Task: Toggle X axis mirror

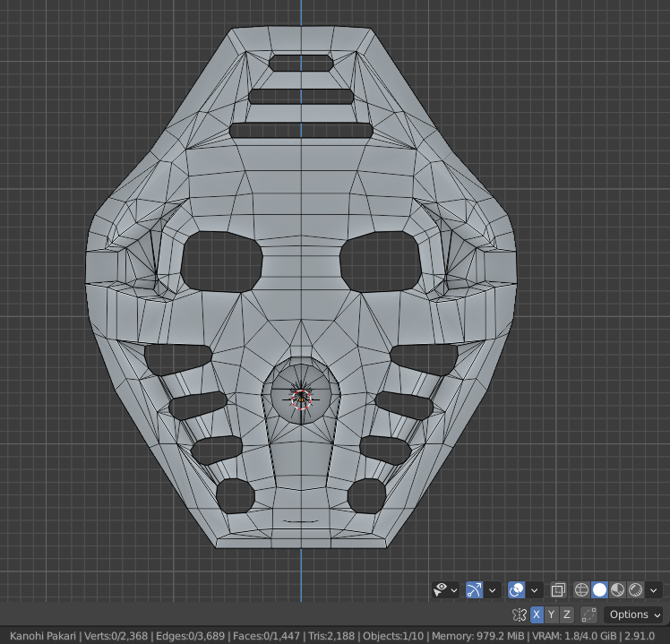Action: 537,614
